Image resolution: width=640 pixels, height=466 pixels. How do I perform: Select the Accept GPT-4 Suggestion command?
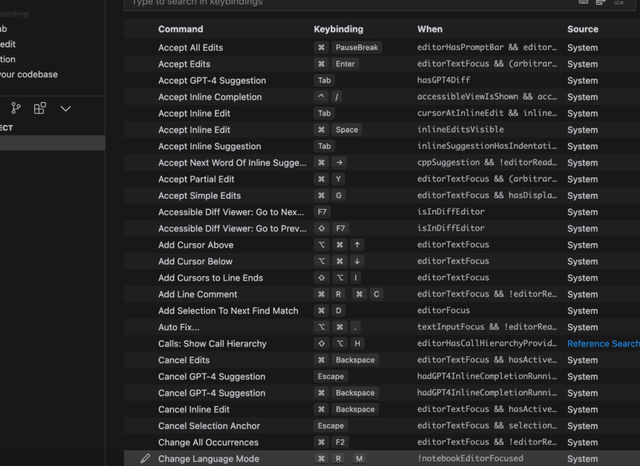[212, 80]
